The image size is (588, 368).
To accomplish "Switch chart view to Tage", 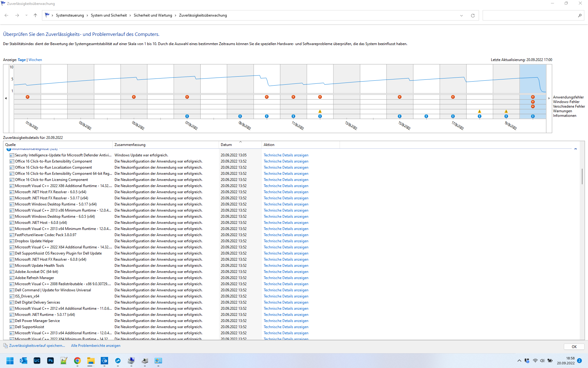I will (x=22, y=60).
